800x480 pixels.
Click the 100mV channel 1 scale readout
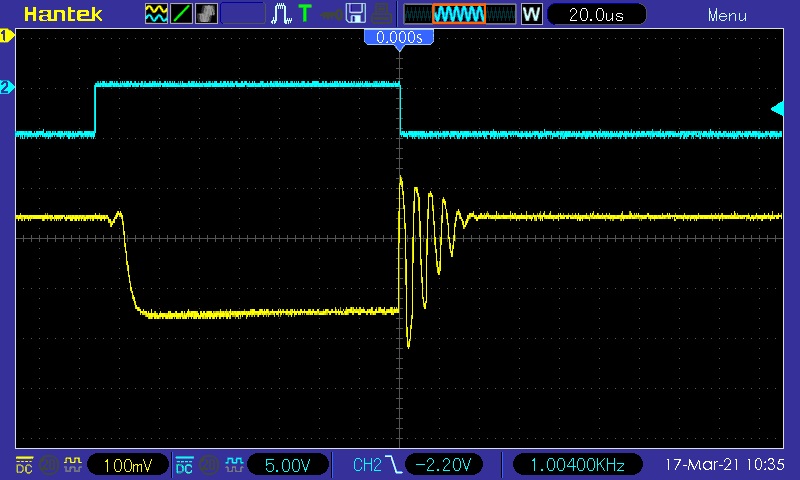pos(128,465)
